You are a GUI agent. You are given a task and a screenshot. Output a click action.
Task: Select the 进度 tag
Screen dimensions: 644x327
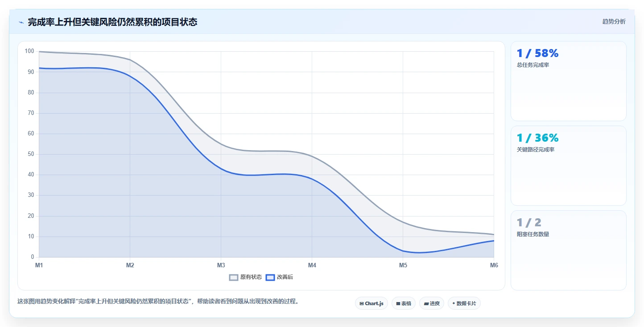tap(432, 303)
